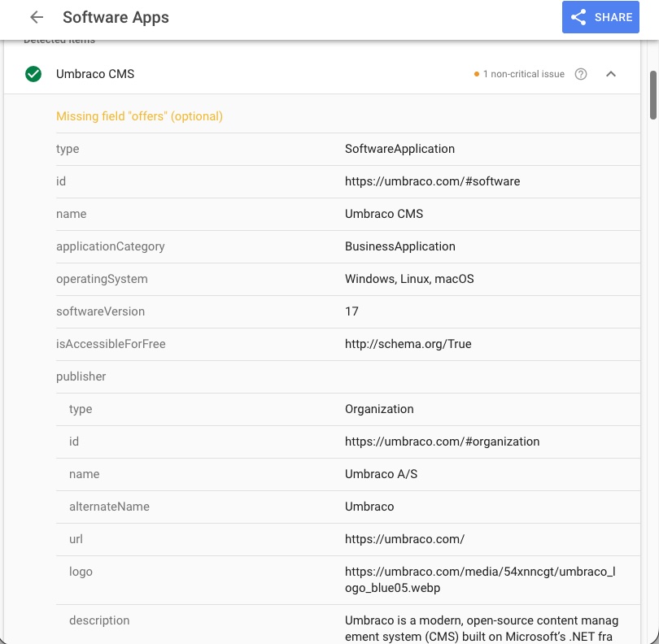Open the Umbraco organization id URL
This screenshot has height=644, width=659.
click(443, 442)
